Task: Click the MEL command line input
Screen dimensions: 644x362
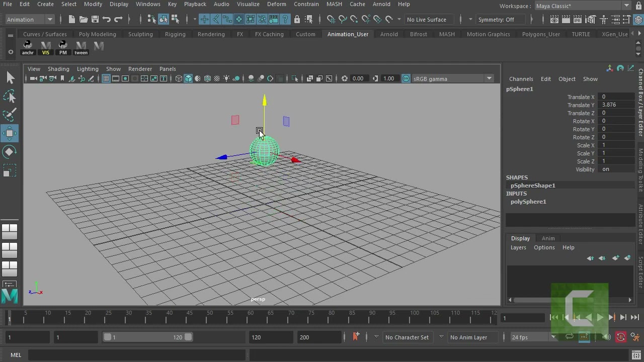Action: click(x=137, y=355)
